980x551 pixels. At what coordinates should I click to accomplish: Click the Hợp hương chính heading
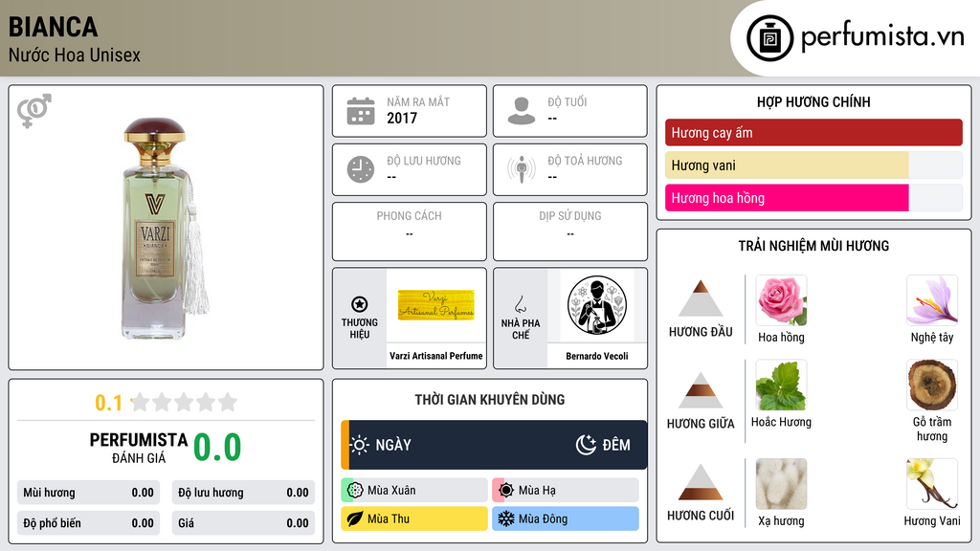tap(813, 101)
